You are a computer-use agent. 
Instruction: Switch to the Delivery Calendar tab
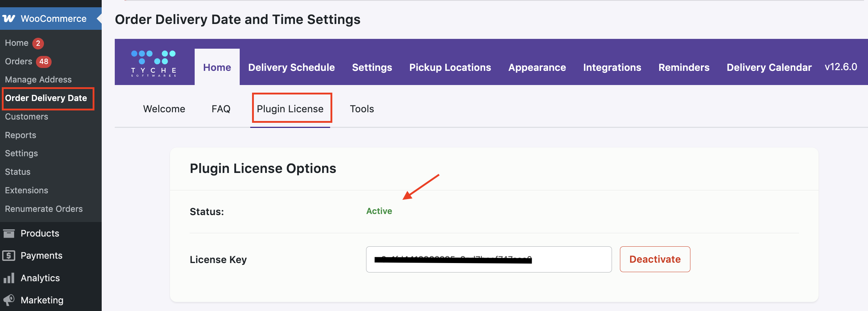tap(769, 67)
